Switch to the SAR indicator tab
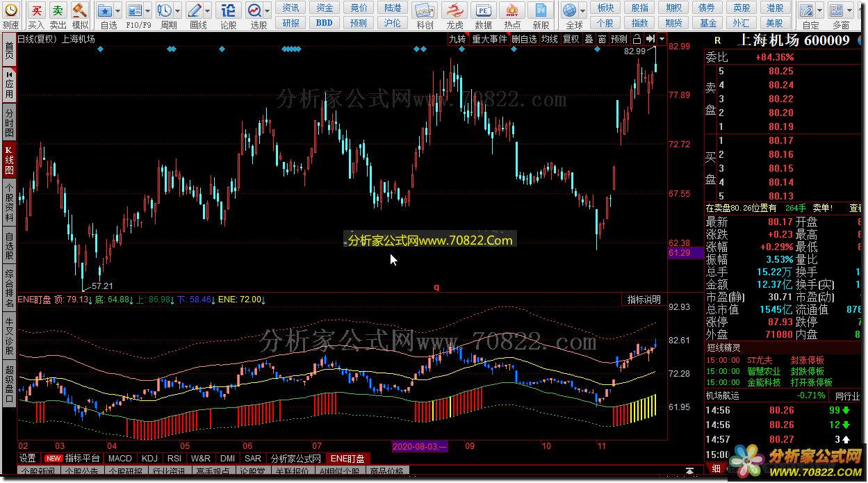868x483 pixels. [x=253, y=459]
